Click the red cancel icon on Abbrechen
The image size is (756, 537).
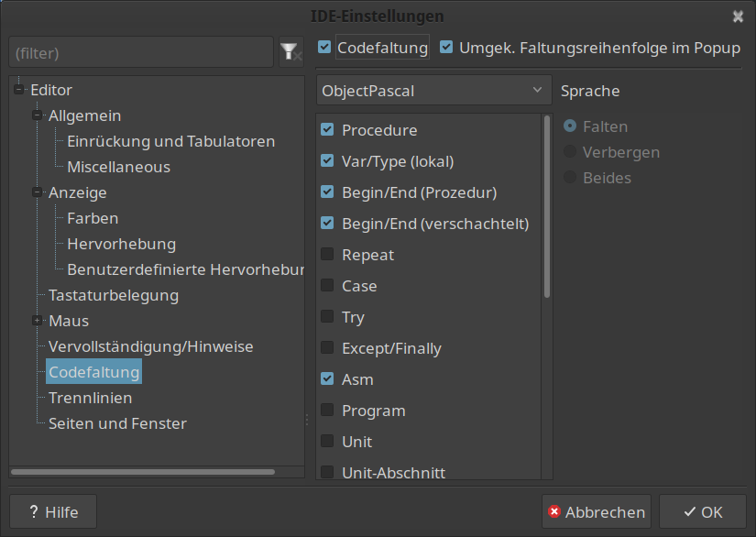coord(554,511)
